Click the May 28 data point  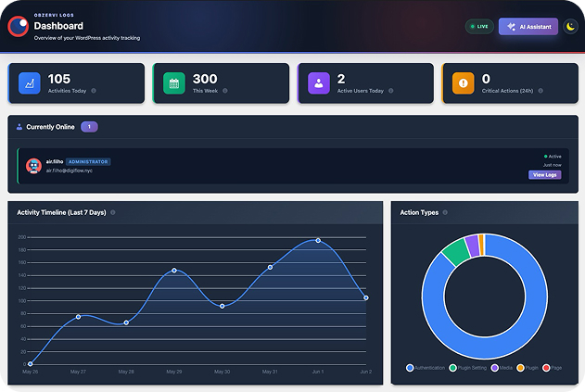pyautogui.click(x=126, y=322)
